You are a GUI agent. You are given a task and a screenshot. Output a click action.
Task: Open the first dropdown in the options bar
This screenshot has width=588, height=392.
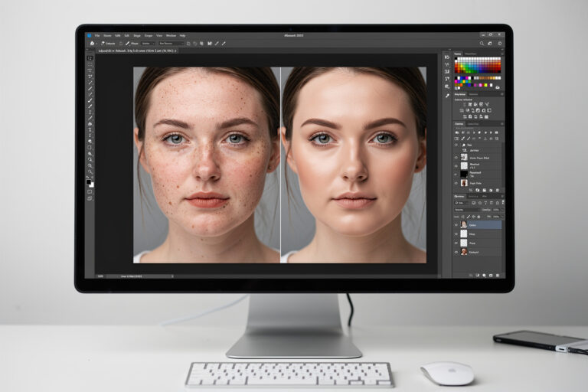148,44
